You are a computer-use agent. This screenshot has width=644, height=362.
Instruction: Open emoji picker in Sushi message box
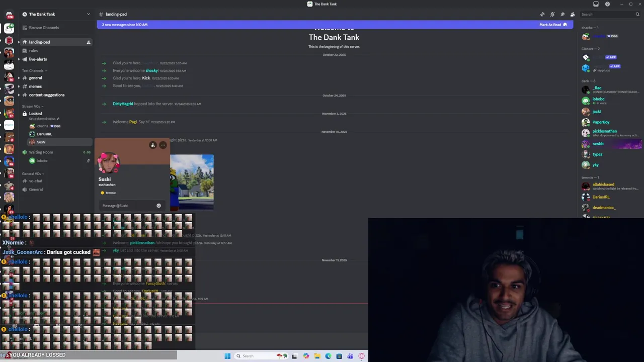pyautogui.click(x=158, y=206)
